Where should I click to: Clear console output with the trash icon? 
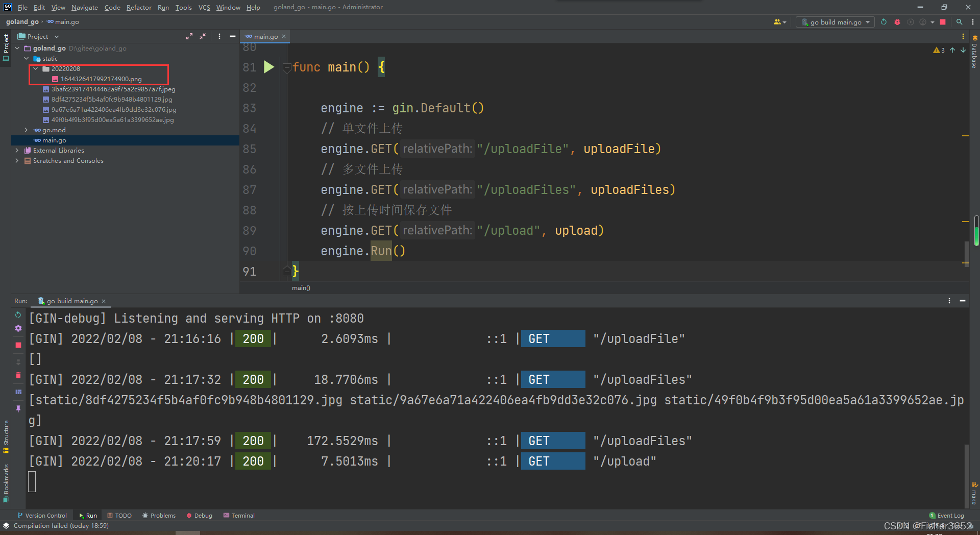(x=18, y=376)
